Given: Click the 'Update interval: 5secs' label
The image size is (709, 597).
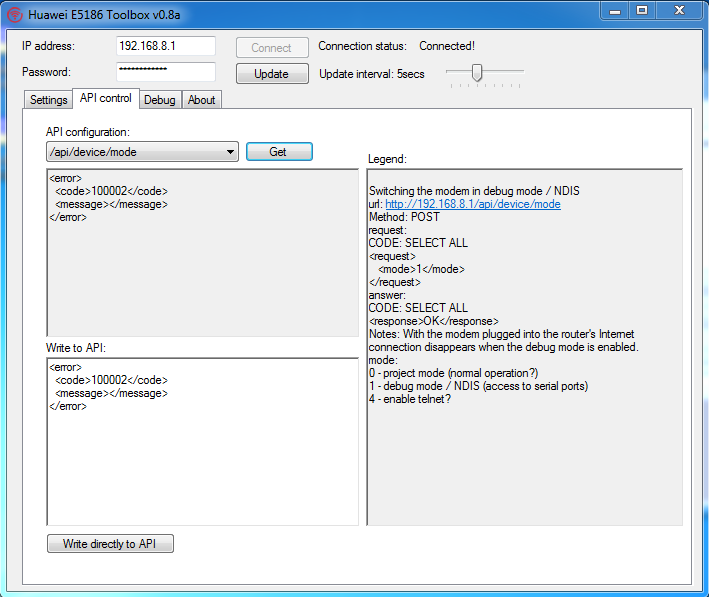Looking at the screenshot, I should tap(372, 74).
